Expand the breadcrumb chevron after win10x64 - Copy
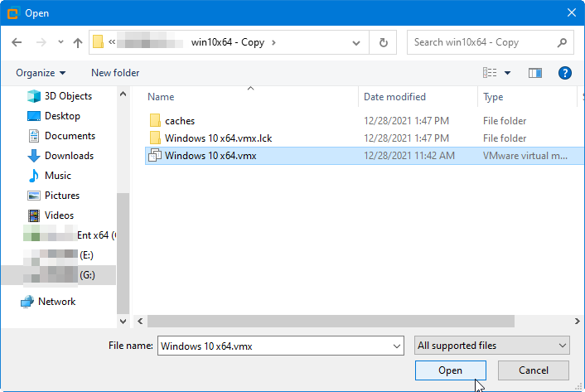This screenshot has height=392, width=585. pos(273,42)
